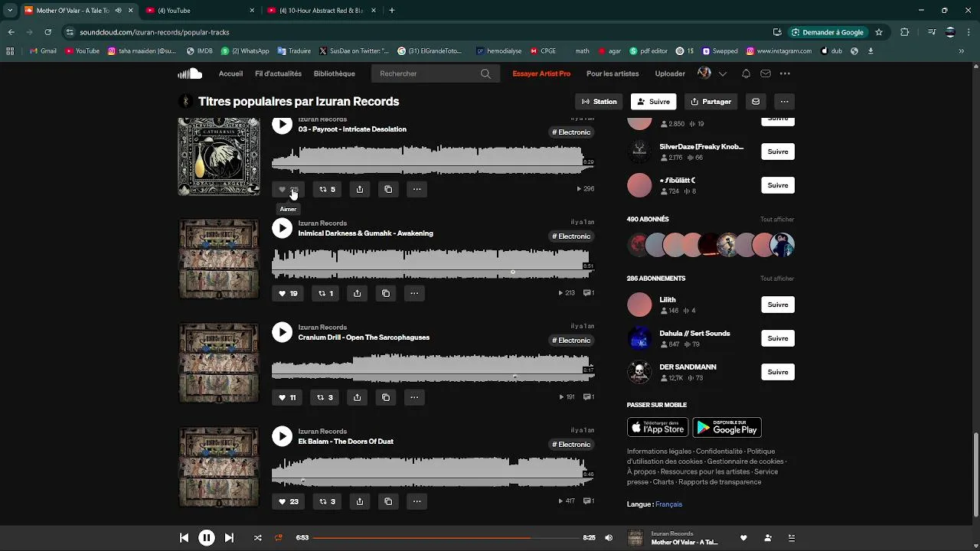Screen dimensions: 980x551
Task: Share the Intricate Desolation track
Action: point(360,189)
